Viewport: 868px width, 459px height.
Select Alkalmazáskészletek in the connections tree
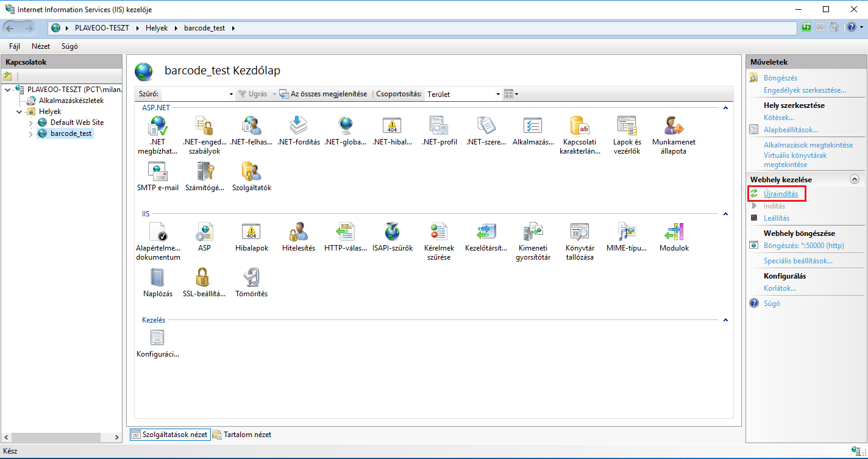pos(71,101)
